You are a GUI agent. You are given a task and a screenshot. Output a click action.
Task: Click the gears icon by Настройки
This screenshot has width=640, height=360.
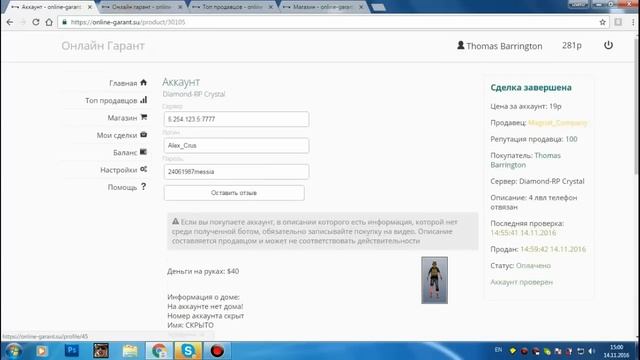(x=143, y=169)
